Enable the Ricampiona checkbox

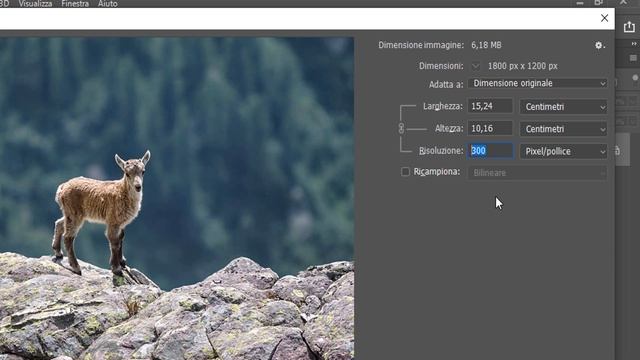[405, 172]
